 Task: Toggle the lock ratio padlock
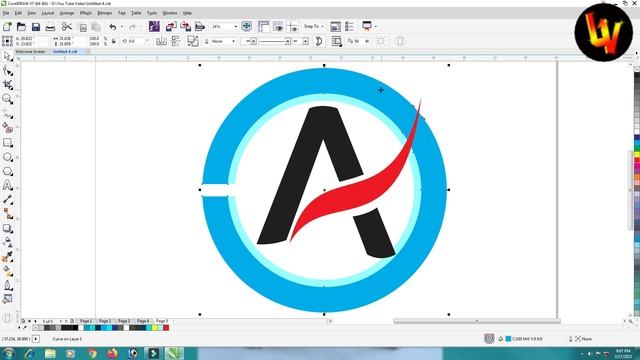114,41
